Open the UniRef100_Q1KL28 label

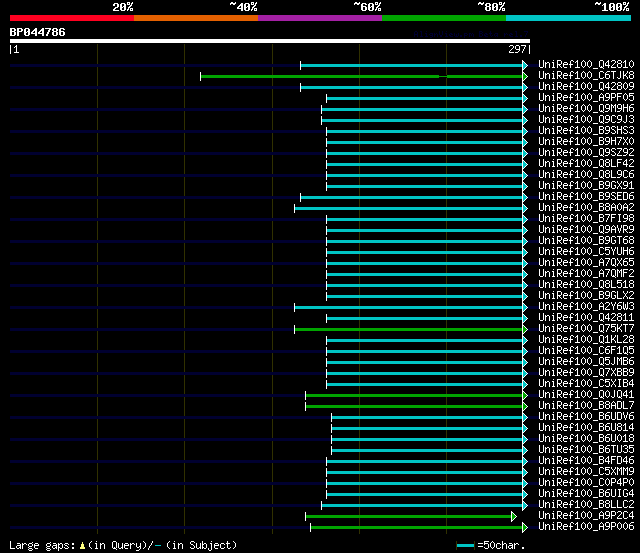tap(586, 340)
